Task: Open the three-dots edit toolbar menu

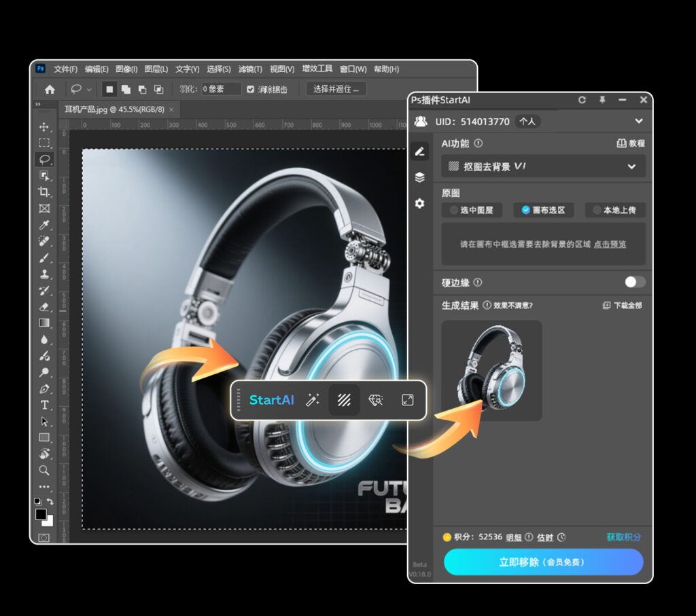Action: click(44, 486)
